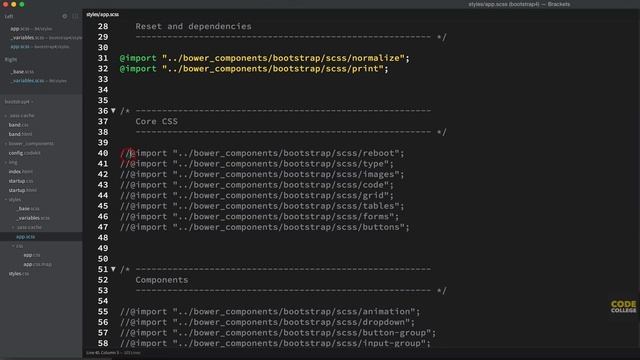The image size is (640, 360).
Task: Open the working files gear settings icon
Action: point(64,16)
